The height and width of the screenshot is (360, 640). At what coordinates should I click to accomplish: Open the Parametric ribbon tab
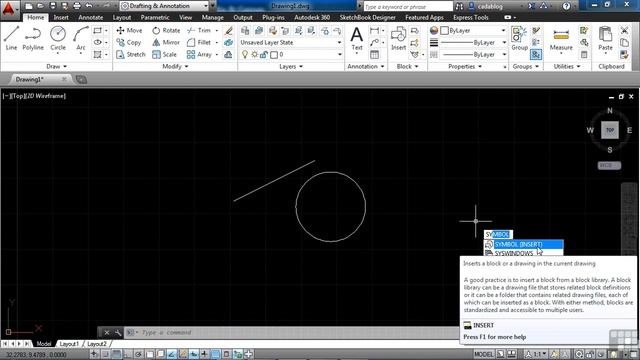coord(155,18)
